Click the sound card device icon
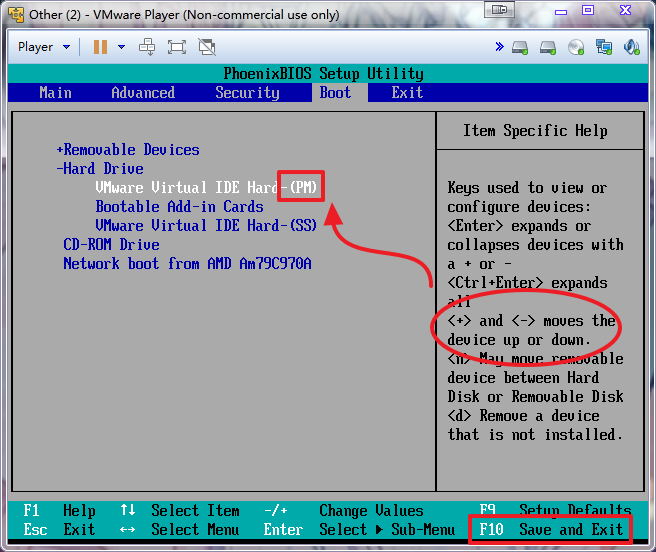This screenshot has height=552, width=656. [x=632, y=47]
